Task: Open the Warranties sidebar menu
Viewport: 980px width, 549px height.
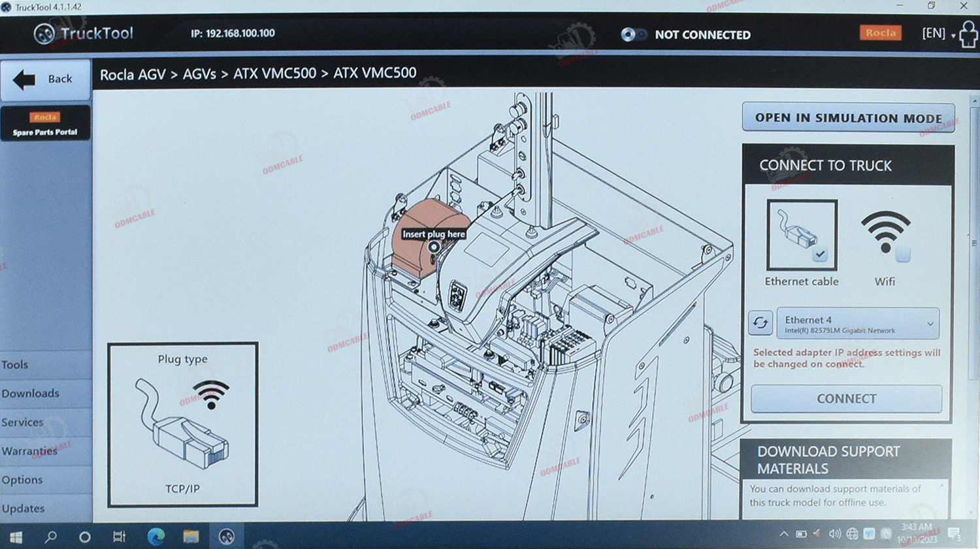Action: point(46,451)
